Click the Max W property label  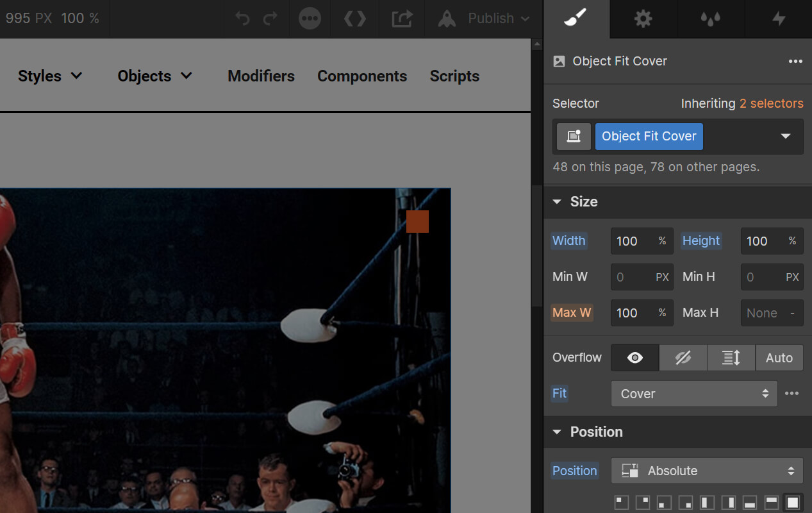[572, 313]
